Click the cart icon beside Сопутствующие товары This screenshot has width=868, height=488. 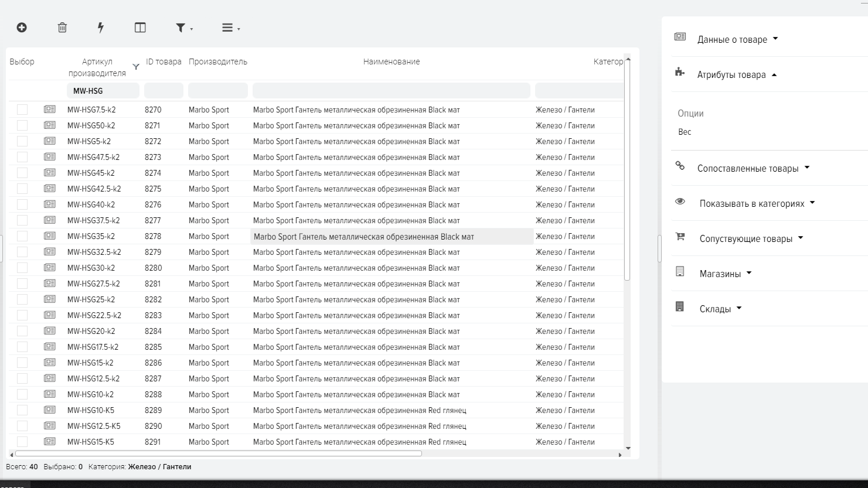[680, 237]
